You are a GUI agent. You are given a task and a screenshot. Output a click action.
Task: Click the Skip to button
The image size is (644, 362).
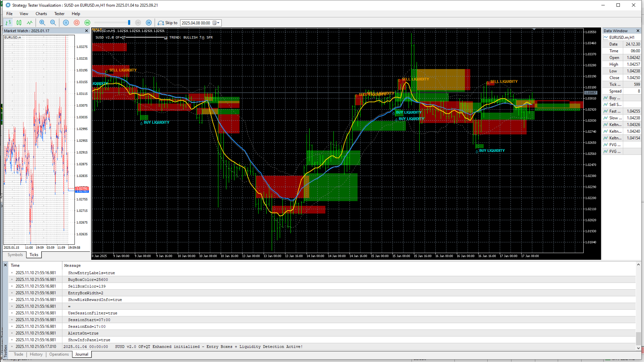(x=168, y=23)
